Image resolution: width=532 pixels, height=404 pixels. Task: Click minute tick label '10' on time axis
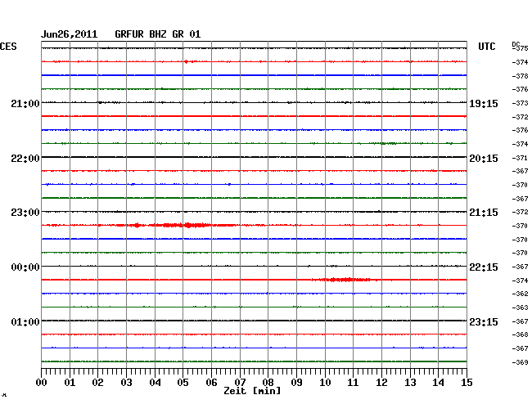point(325,383)
